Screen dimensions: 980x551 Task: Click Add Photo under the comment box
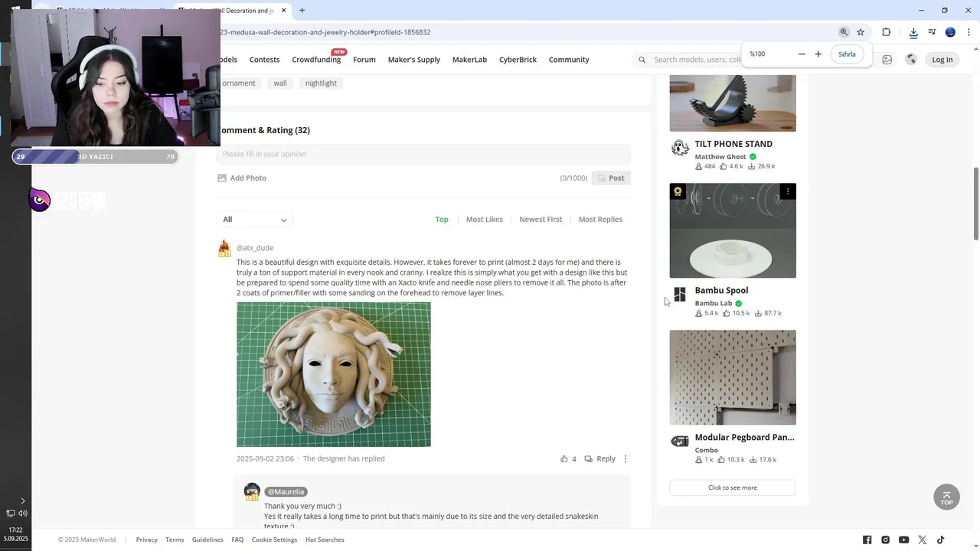tap(242, 178)
